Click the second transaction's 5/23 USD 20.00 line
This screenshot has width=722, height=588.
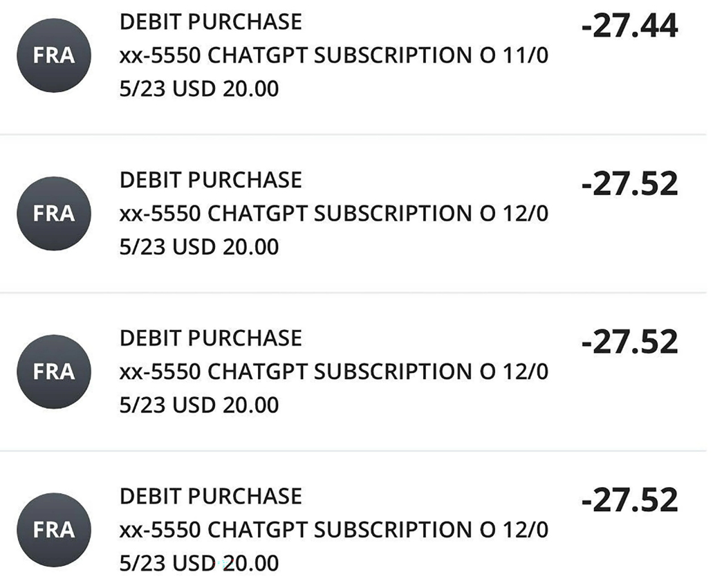(x=199, y=247)
